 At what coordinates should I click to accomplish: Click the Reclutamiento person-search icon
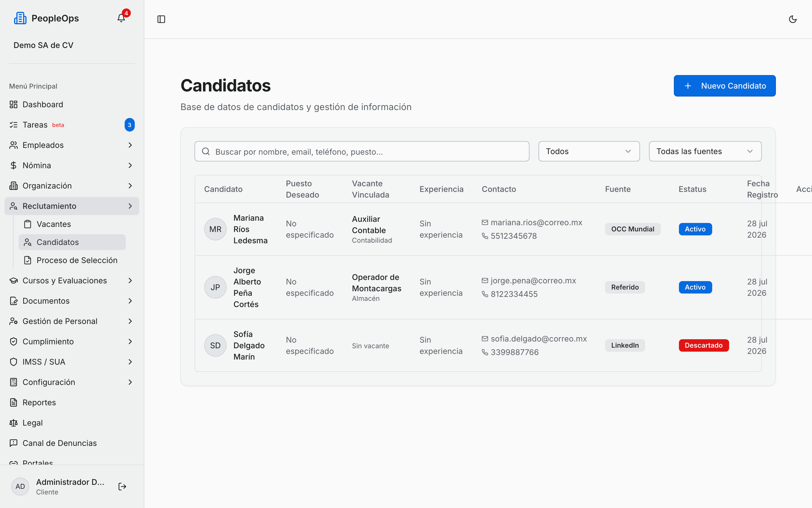coord(14,206)
